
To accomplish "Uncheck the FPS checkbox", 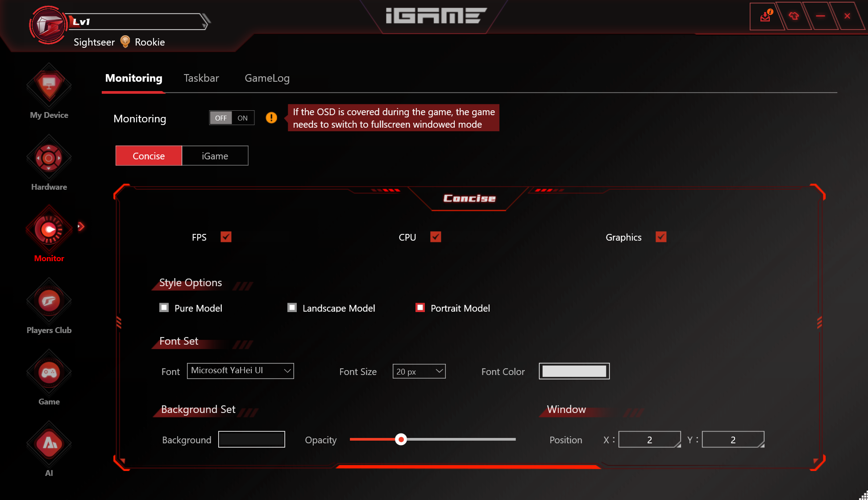I will point(226,237).
